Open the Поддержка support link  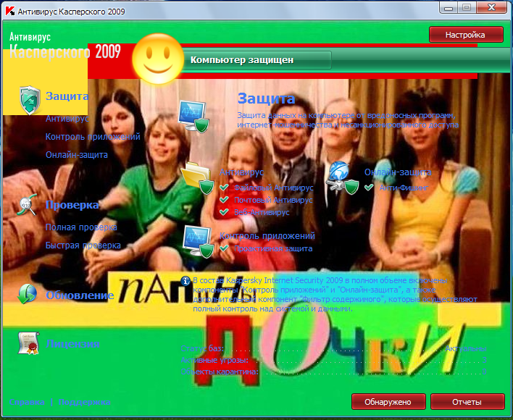click(84, 402)
